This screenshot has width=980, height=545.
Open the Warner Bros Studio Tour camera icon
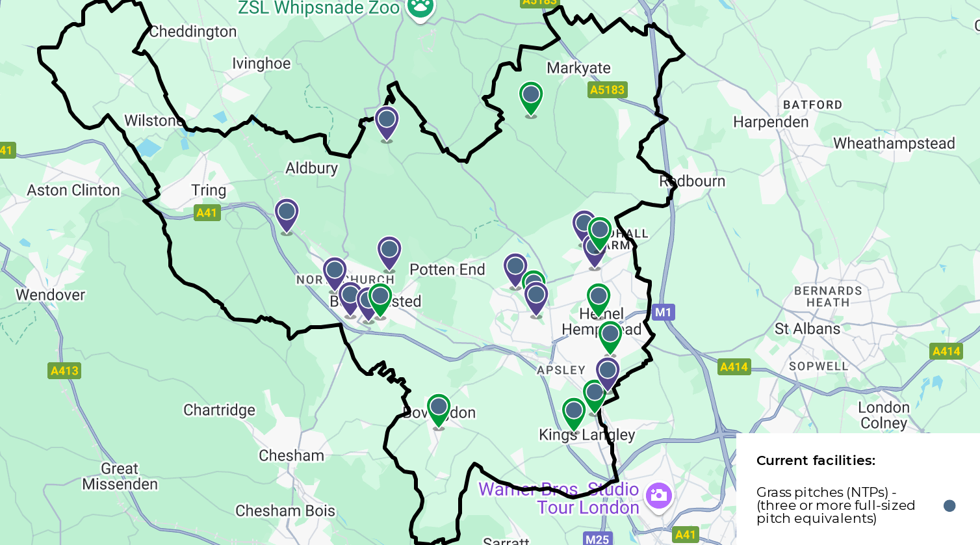(658, 496)
